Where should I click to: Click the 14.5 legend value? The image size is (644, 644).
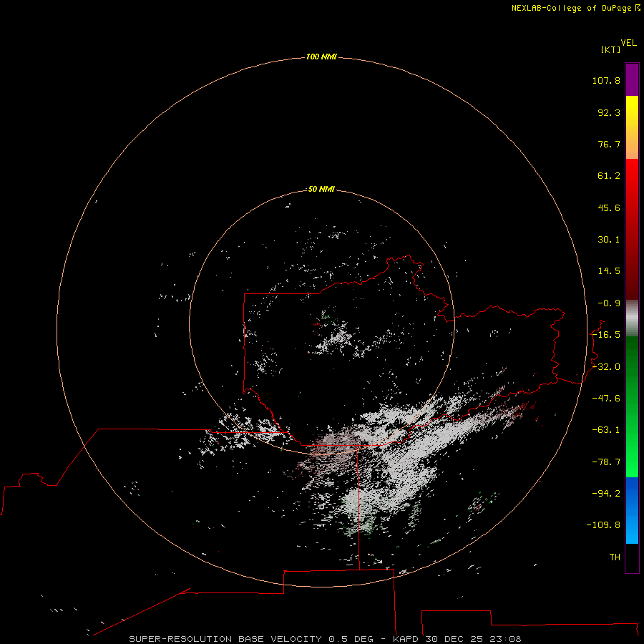[609, 271]
